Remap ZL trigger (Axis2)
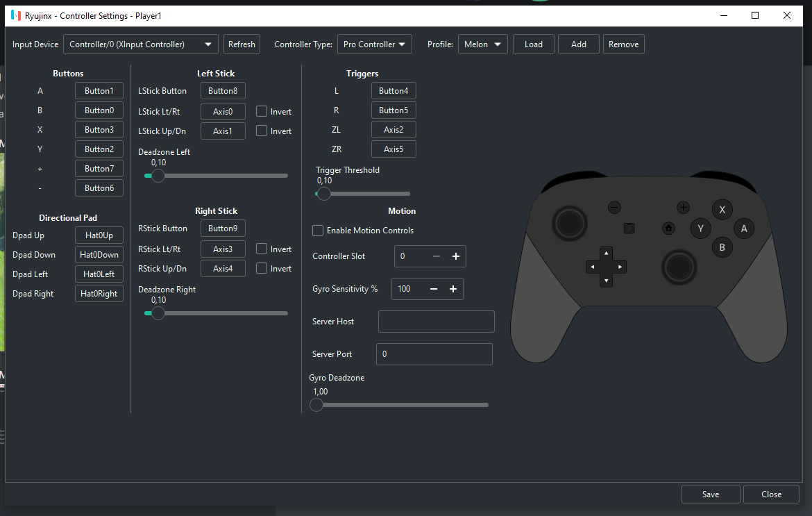812x516 pixels. pyautogui.click(x=394, y=129)
